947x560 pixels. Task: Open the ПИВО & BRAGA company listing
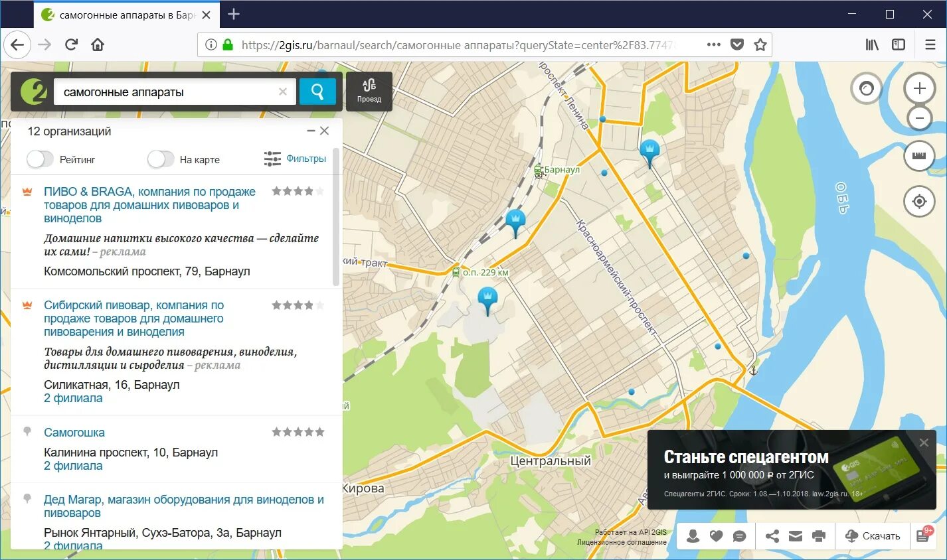(x=149, y=205)
